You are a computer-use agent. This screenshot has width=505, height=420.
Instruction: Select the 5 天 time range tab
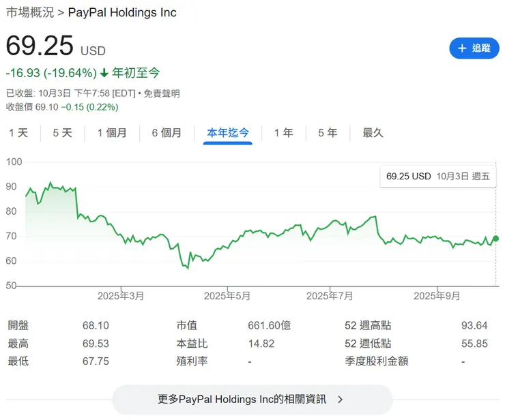tap(63, 132)
